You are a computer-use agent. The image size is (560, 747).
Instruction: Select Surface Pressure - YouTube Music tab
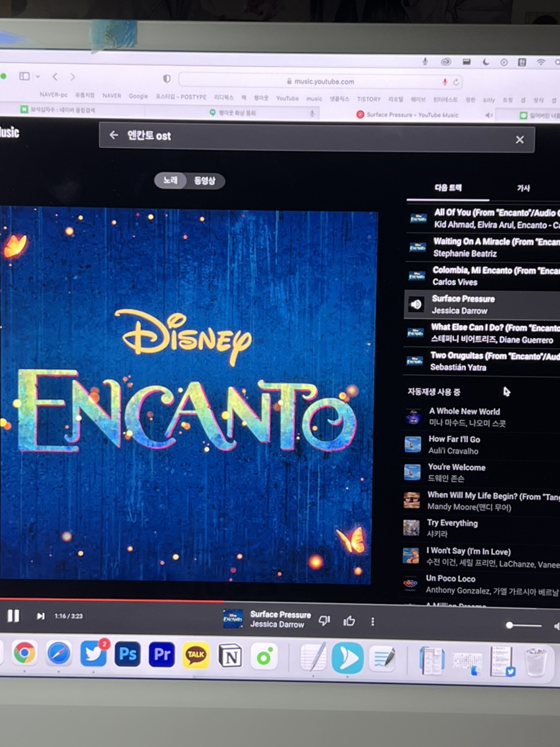tap(407, 115)
